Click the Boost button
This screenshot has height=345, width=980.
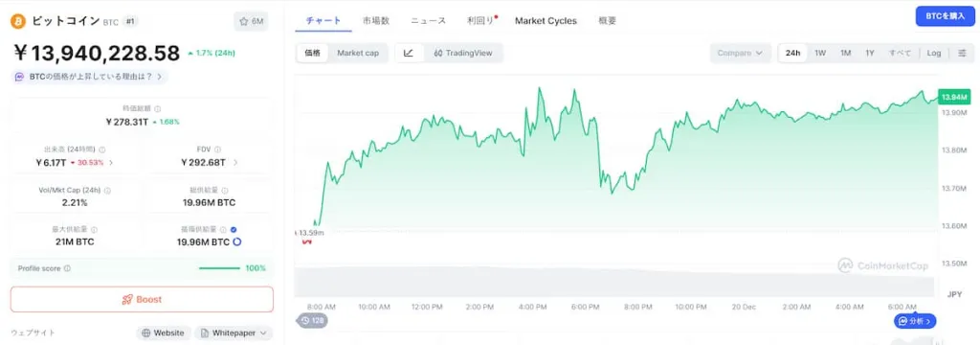(x=142, y=299)
